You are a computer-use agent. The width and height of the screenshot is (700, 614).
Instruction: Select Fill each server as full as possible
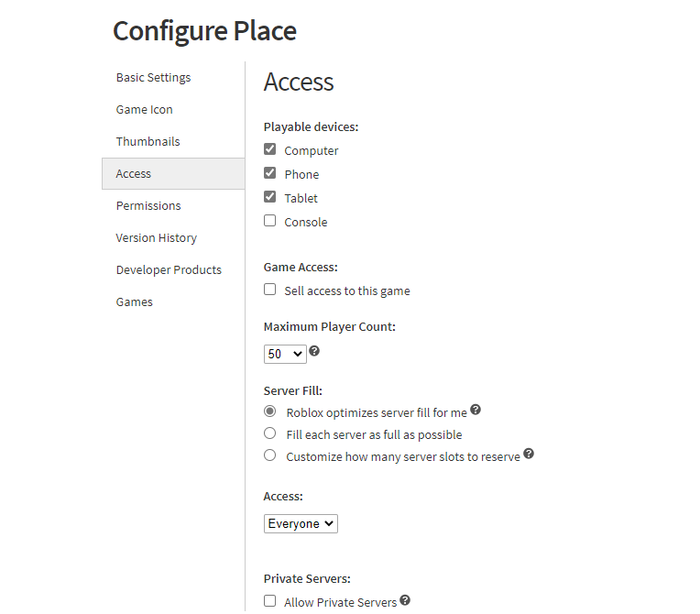pyautogui.click(x=269, y=433)
